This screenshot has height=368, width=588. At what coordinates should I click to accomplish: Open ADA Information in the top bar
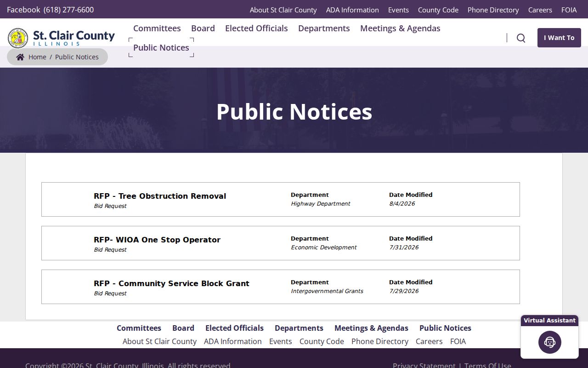pyautogui.click(x=352, y=10)
